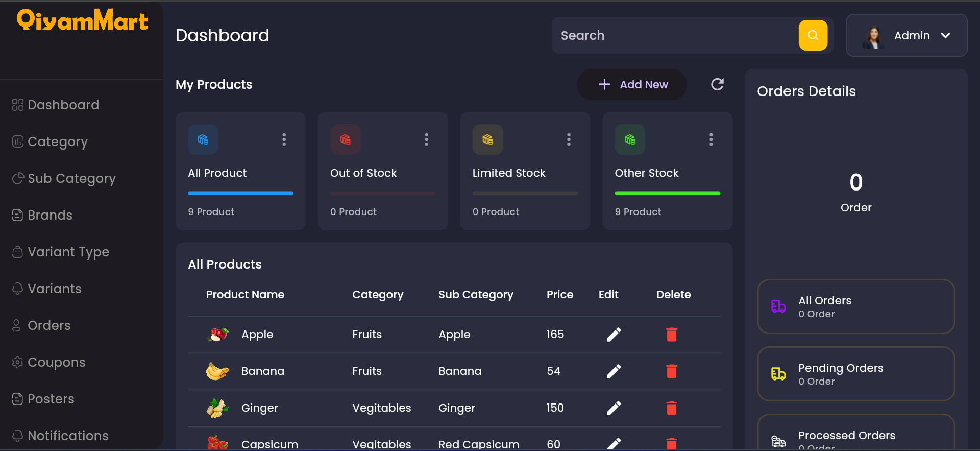Refresh the My Products list
Viewport: 980px width, 451px height.
[717, 84]
